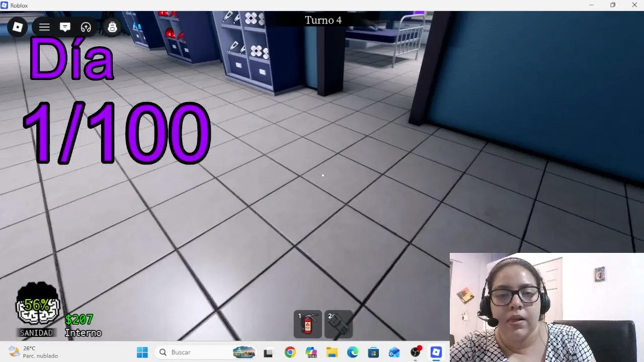Open the backpack inventory
Screen dimensions: 644x362
click(x=112, y=27)
